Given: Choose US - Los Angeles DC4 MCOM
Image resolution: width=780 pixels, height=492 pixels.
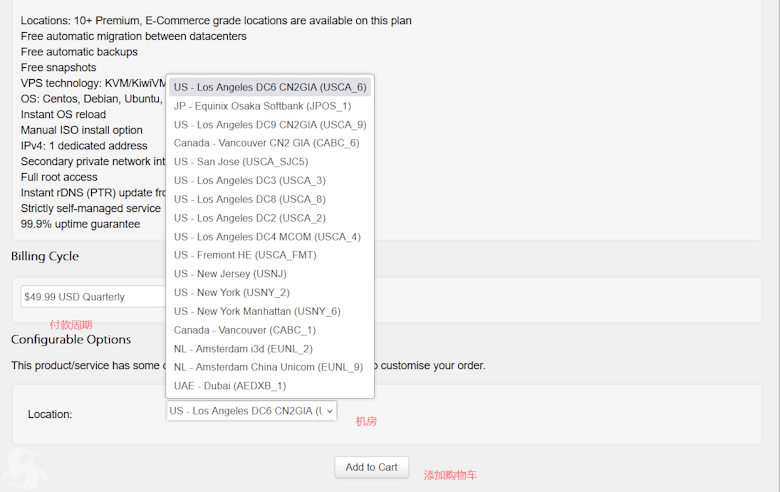Looking at the screenshot, I should click(x=267, y=237).
